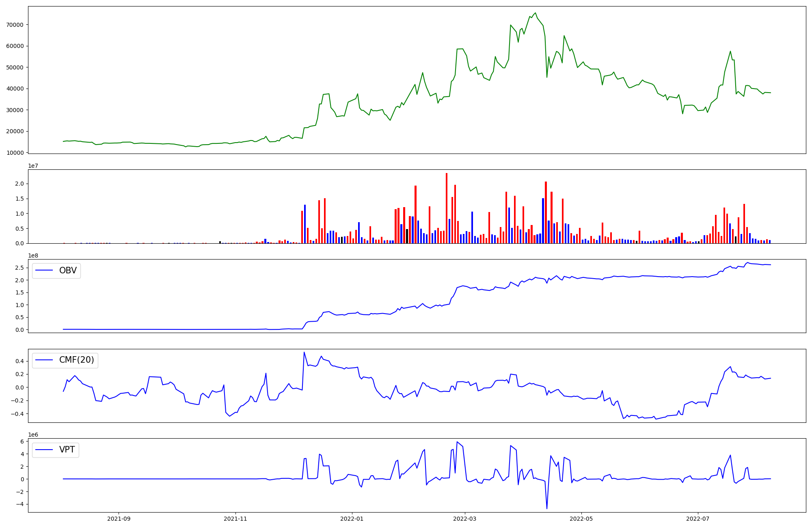
Task: Click the 2022-01 date tick label
Action: [x=352, y=519]
